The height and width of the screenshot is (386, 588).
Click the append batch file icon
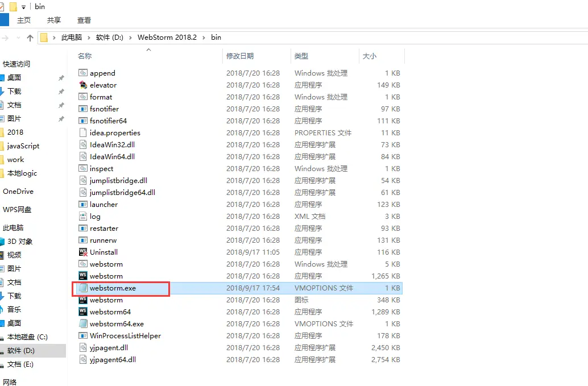(83, 73)
